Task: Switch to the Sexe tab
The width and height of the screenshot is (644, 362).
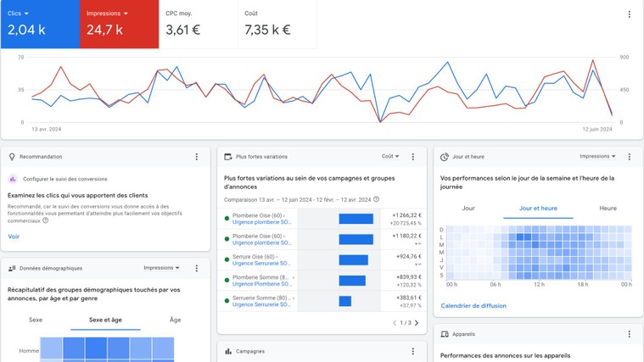Action: point(36,320)
